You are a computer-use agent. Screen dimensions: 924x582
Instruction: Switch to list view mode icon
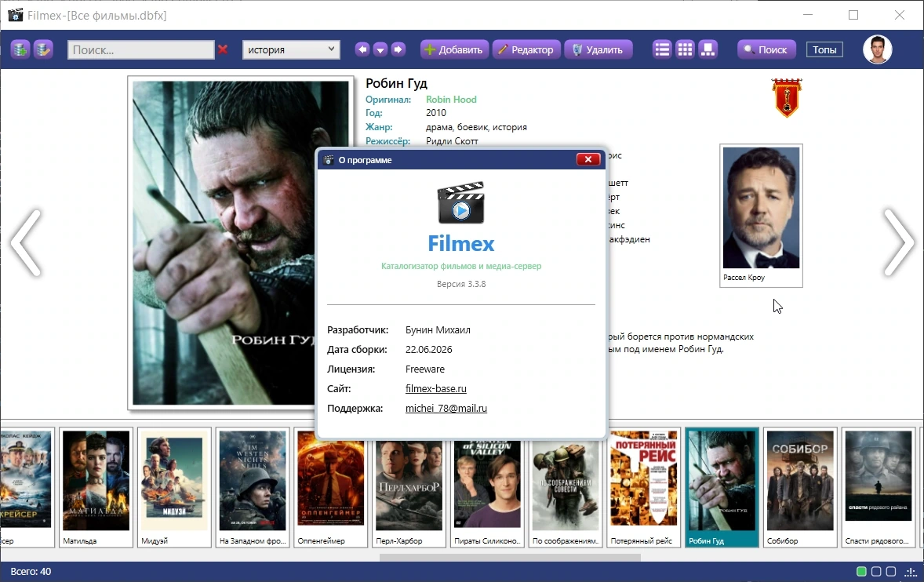click(662, 49)
